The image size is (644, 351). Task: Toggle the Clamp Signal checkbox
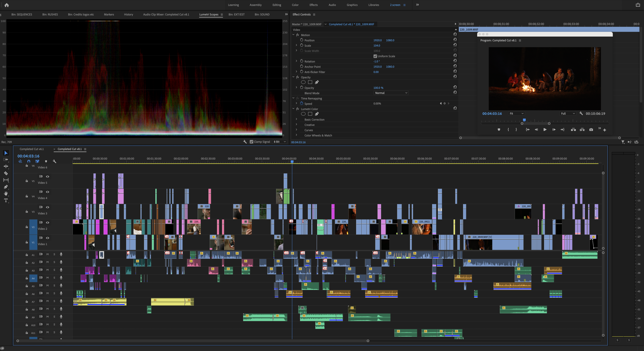(251, 142)
